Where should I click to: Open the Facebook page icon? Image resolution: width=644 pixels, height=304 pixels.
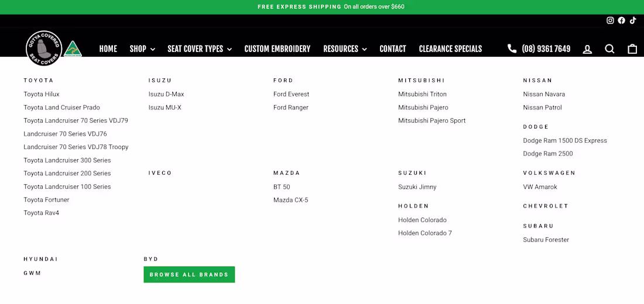(x=621, y=20)
